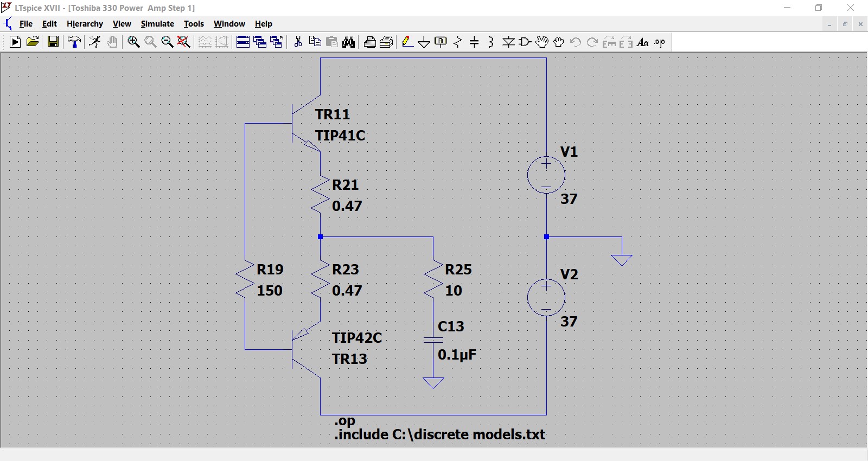Select the Drag closed-hand tool
Viewport: 868px width, 461px height.
(559, 42)
